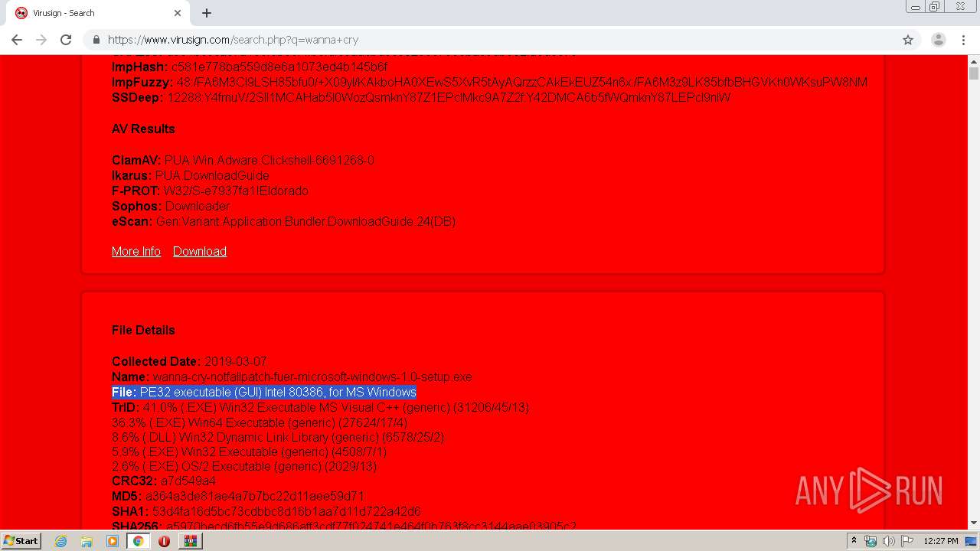The image size is (980, 551).
Task: Click the ImpHash value
Action: [x=279, y=67]
